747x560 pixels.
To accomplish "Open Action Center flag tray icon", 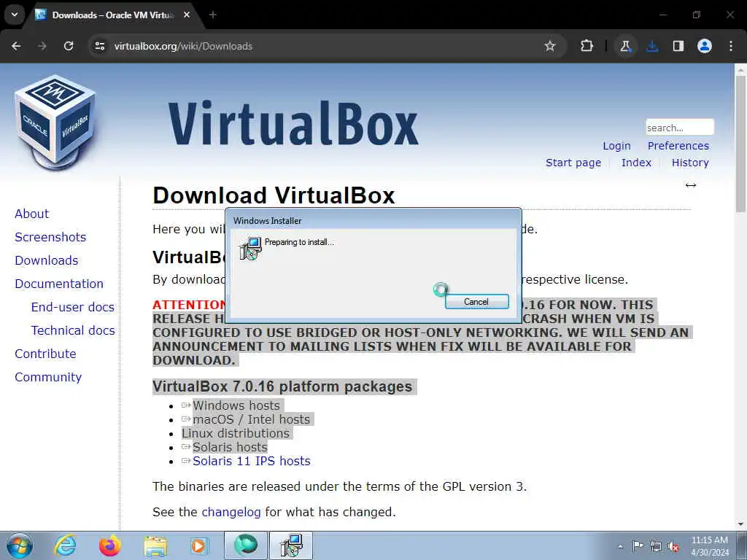I will tap(638, 546).
